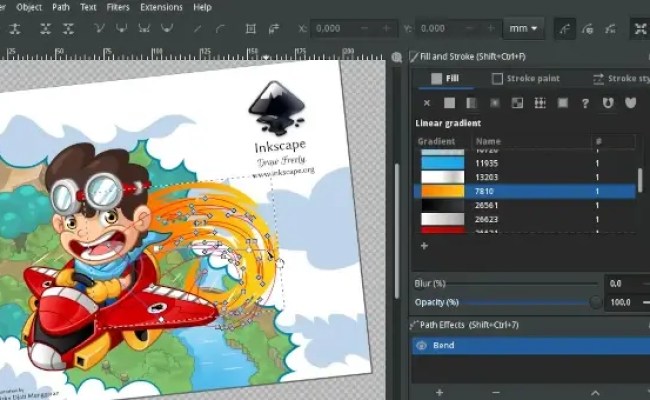
Task: Select the grey gradient swatch 26623
Action: [x=443, y=219]
